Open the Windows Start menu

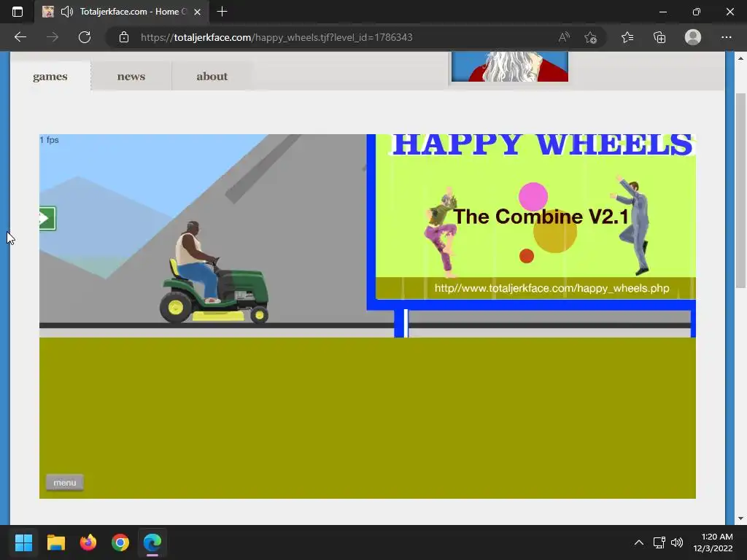pos(23,542)
